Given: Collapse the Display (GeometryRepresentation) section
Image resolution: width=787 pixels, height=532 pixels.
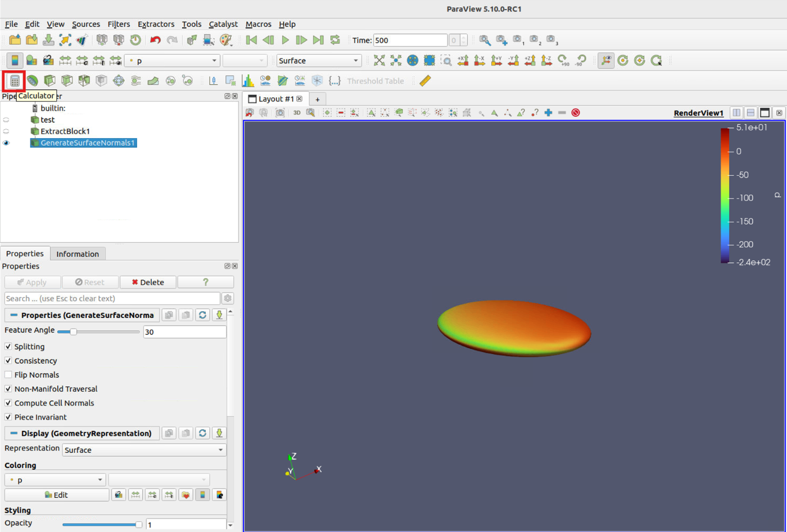Looking at the screenshot, I should tap(13, 433).
